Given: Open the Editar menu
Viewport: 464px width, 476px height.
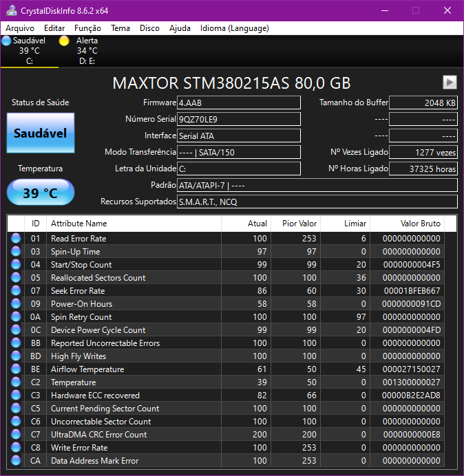Looking at the screenshot, I should (54, 28).
